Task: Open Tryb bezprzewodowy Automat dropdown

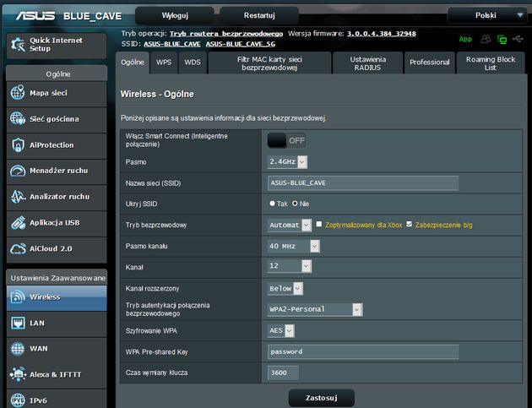Action: coord(290,225)
